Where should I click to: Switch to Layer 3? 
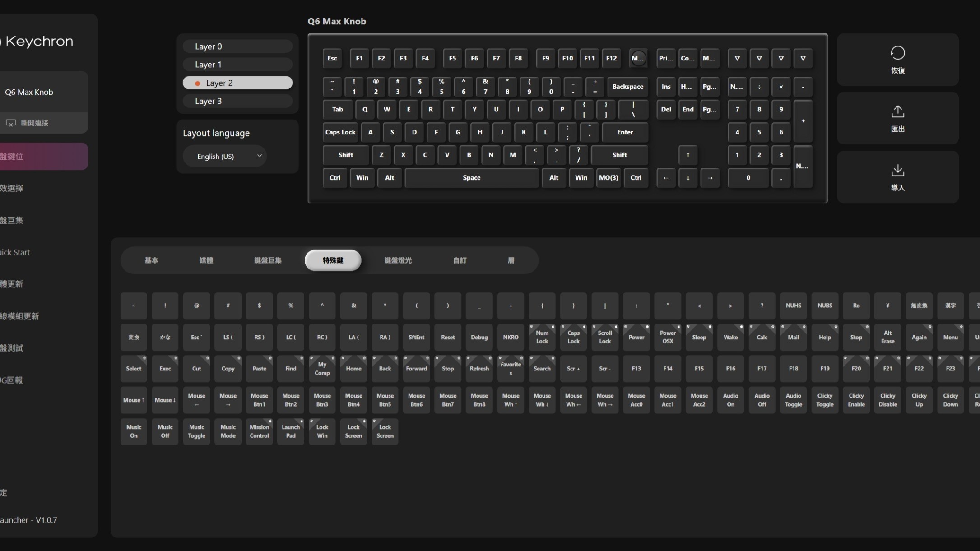coord(237,101)
